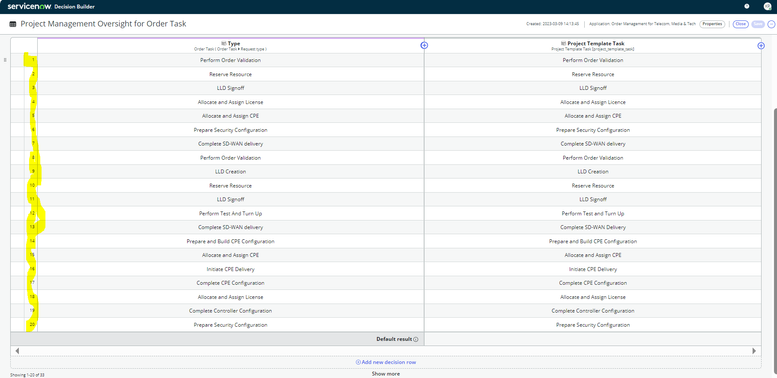Click row 1 result Perform Order Validation
This screenshot has height=378, width=777.
pos(593,60)
